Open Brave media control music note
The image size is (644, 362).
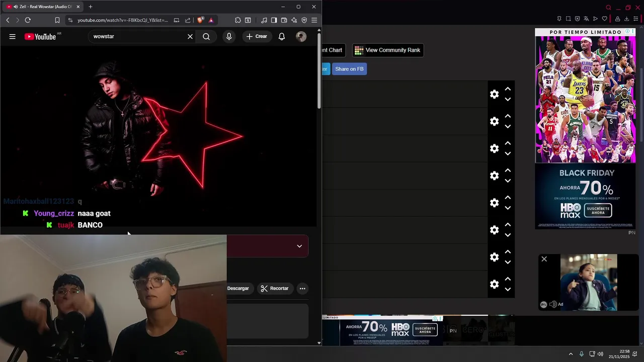pyautogui.click(x=264, y=20)
